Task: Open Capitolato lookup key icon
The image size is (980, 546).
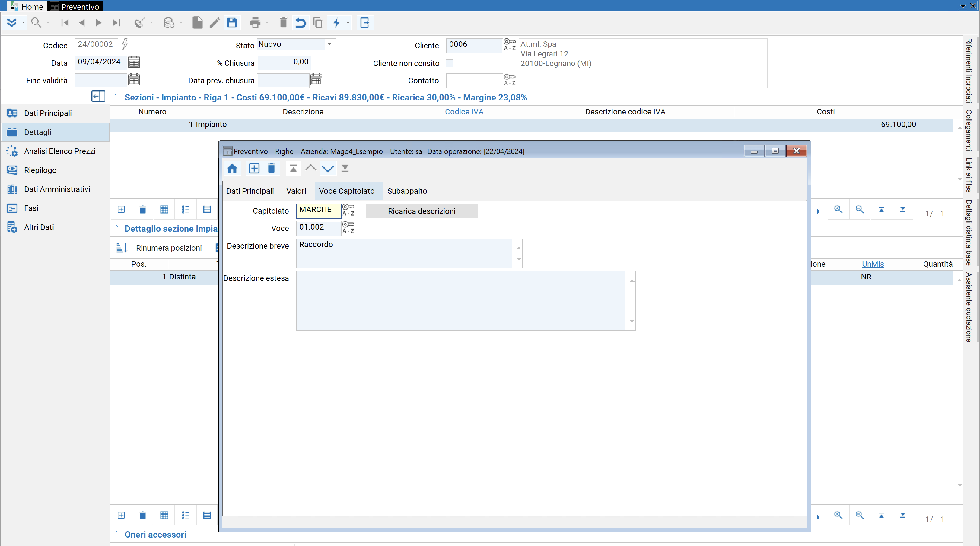Action: [x=348, y=210]
